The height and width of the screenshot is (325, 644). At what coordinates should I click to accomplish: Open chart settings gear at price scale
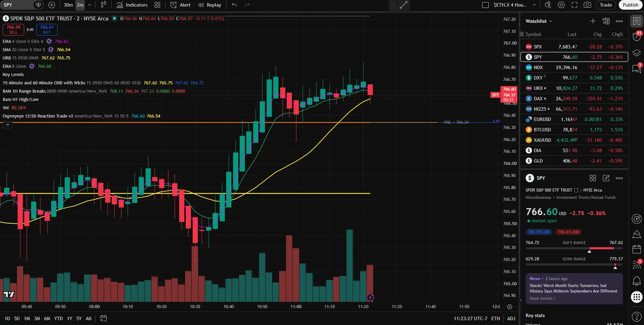coord(509,307)
